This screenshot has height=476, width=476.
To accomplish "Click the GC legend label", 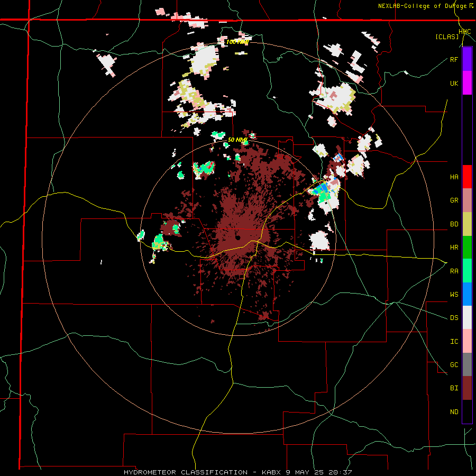I will click(x=454, y=365).
